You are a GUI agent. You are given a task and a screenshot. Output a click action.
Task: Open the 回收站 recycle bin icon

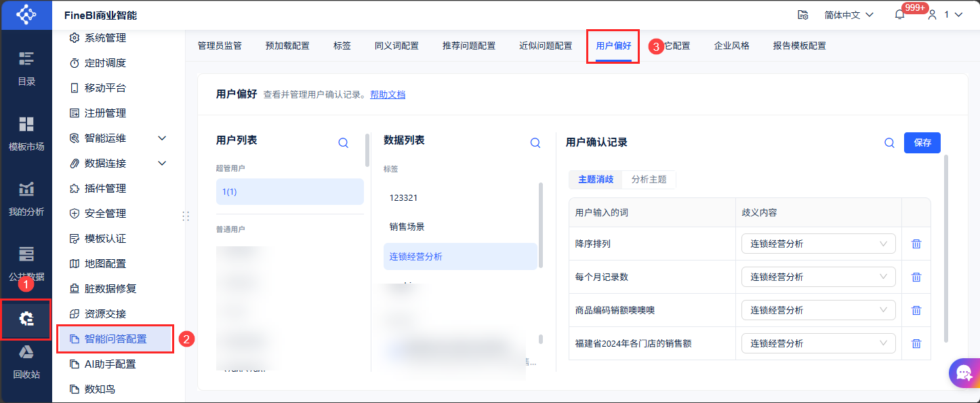tap(26, 360)
